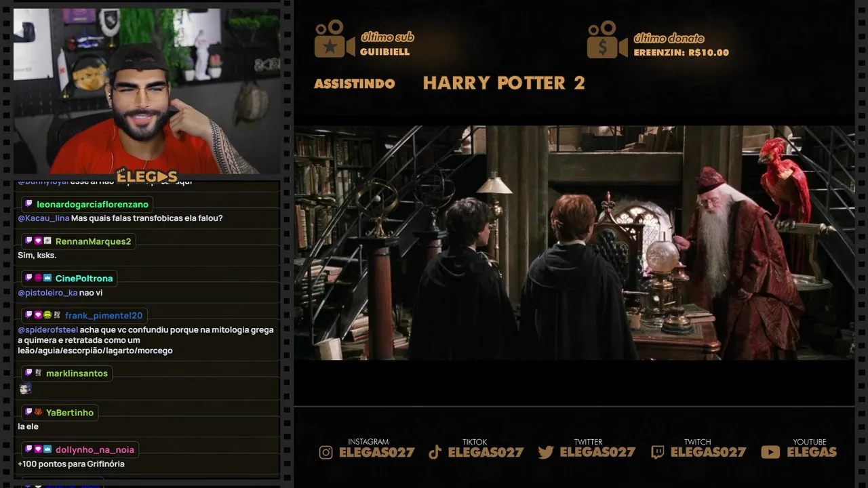Click the @spiderofsteel mention
Viewport: 868px width, 488px height.
pos(47,330)
